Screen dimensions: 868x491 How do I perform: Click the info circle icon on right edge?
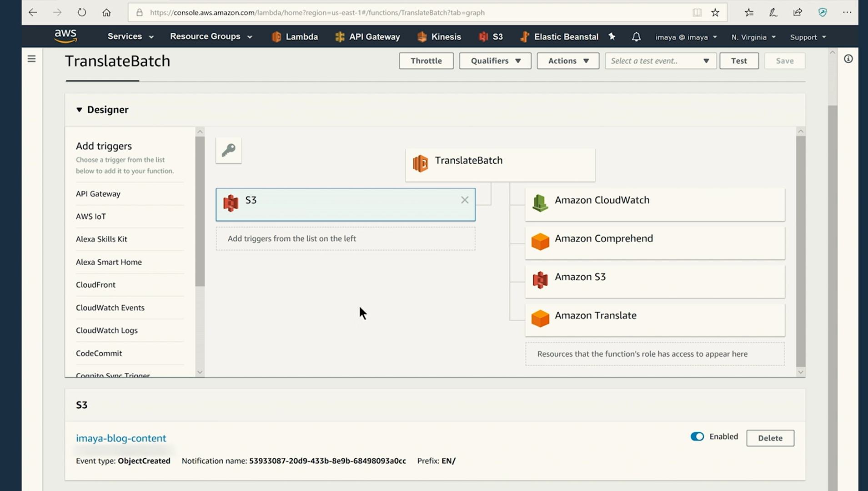(x=848, y=59)
